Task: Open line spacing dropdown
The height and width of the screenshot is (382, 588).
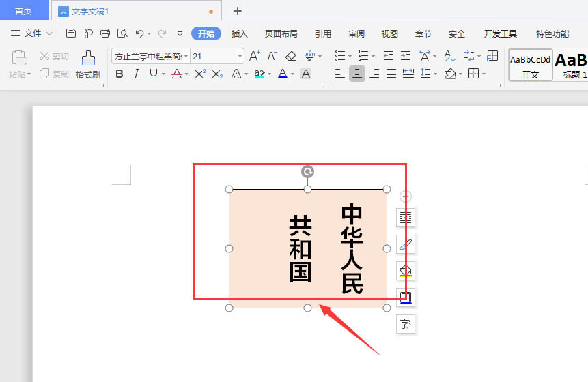Action: pyautogui.click(x=436, y=74)
